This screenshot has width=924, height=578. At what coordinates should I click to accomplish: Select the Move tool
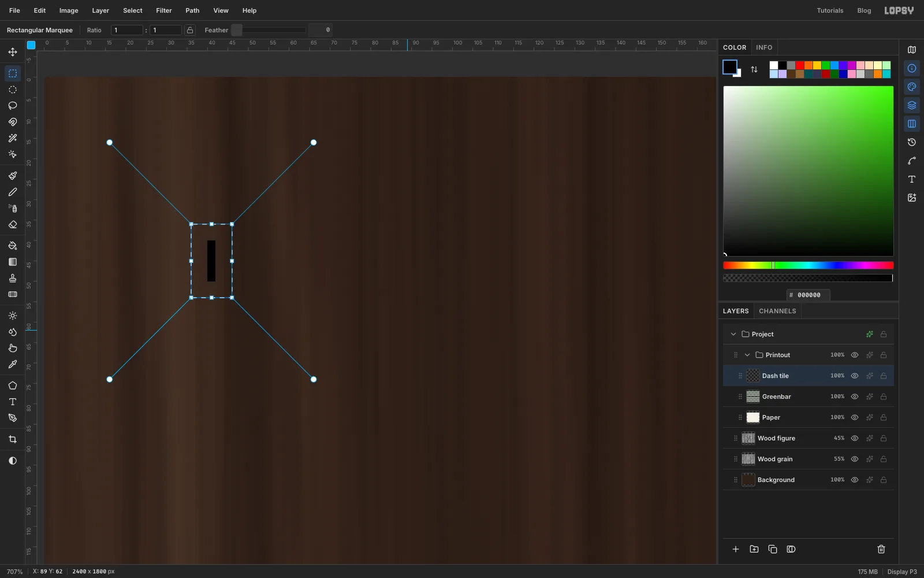pyautogui.click(x=13, y=52)
